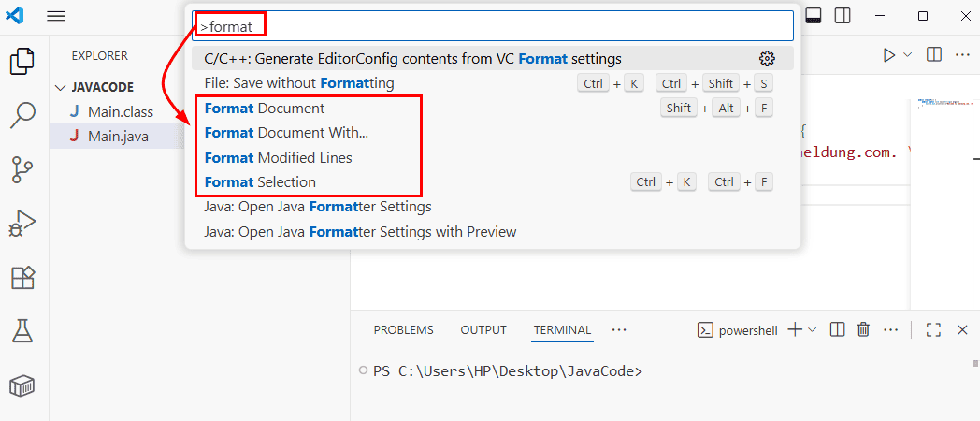Split the terminal panel
Screen dimensions: 980x421
[838, 329]
